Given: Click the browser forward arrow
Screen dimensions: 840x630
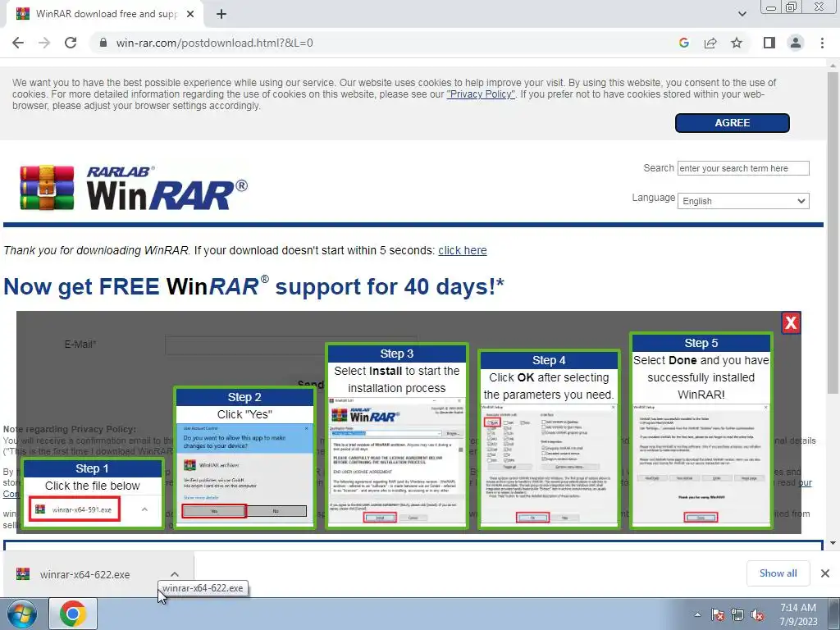Looking at the screenshot, I should [x=44, y=43].
